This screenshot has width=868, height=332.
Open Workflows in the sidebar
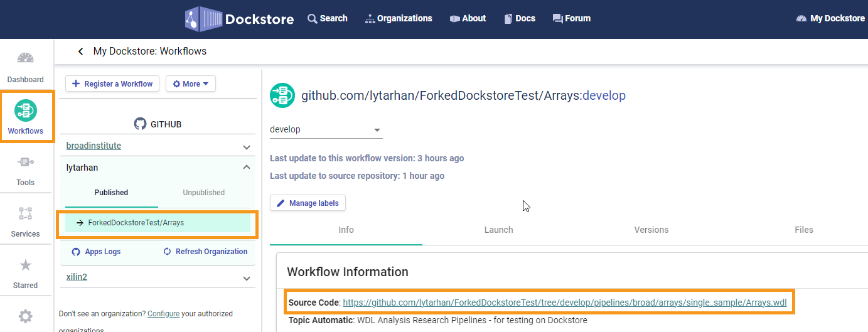tap(26, 117)
